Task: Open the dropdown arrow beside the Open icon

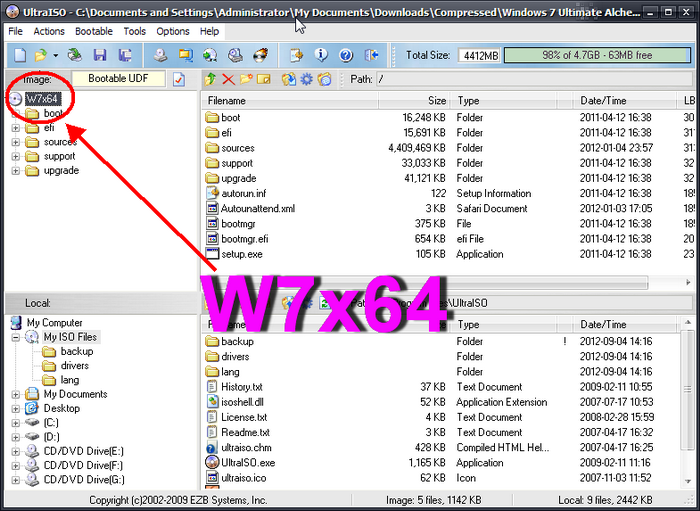Action: pyautogui.click(x=55, y=56)
